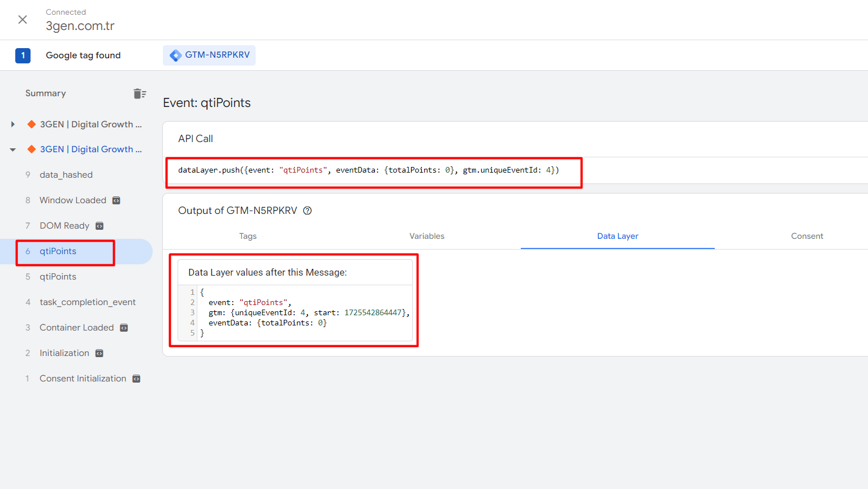
Task: Click help icon beside Output of GTM-N5RPKRV
Action: [x=308, y=211]
